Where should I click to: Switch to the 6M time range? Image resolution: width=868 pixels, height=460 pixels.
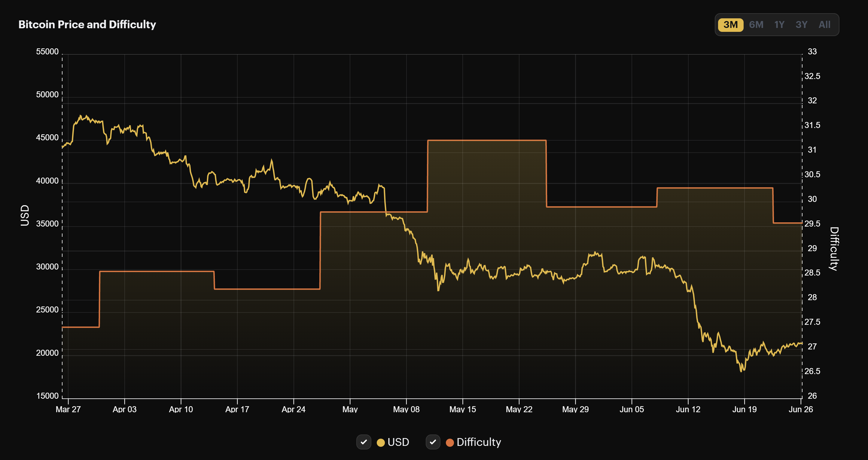point(756,25)
